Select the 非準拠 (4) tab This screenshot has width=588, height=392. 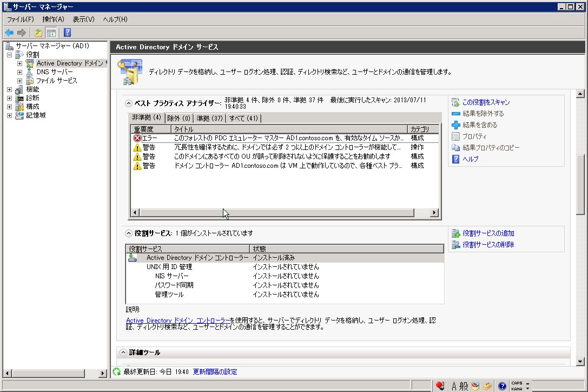tap(146, 117)
